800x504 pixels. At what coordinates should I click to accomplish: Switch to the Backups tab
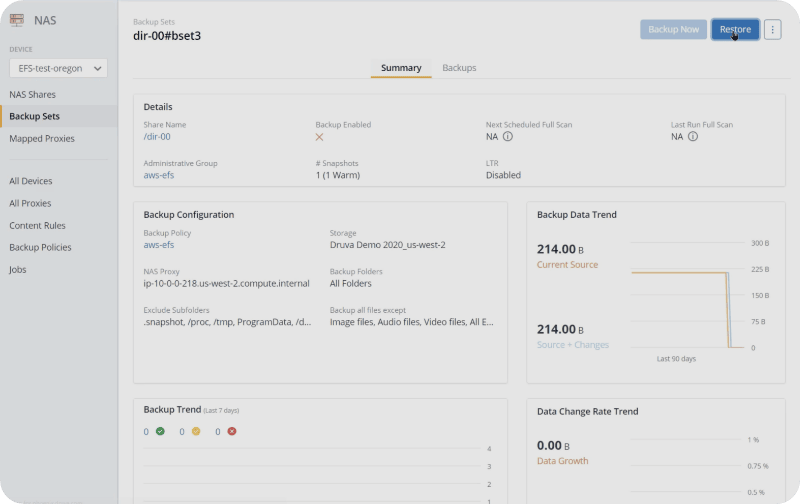(459, 68)
